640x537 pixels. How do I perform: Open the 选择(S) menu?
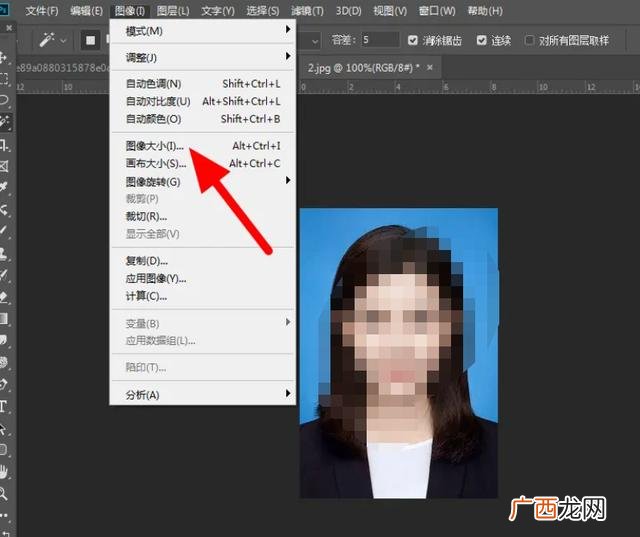coord(262,11)
